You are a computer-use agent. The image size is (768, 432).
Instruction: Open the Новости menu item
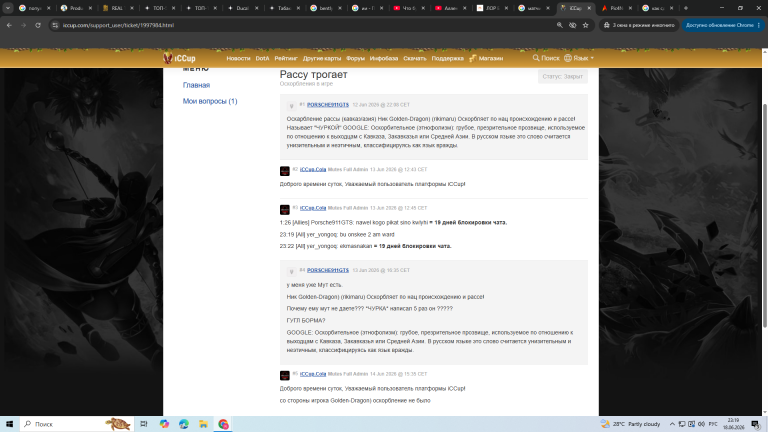pos(238,58)
